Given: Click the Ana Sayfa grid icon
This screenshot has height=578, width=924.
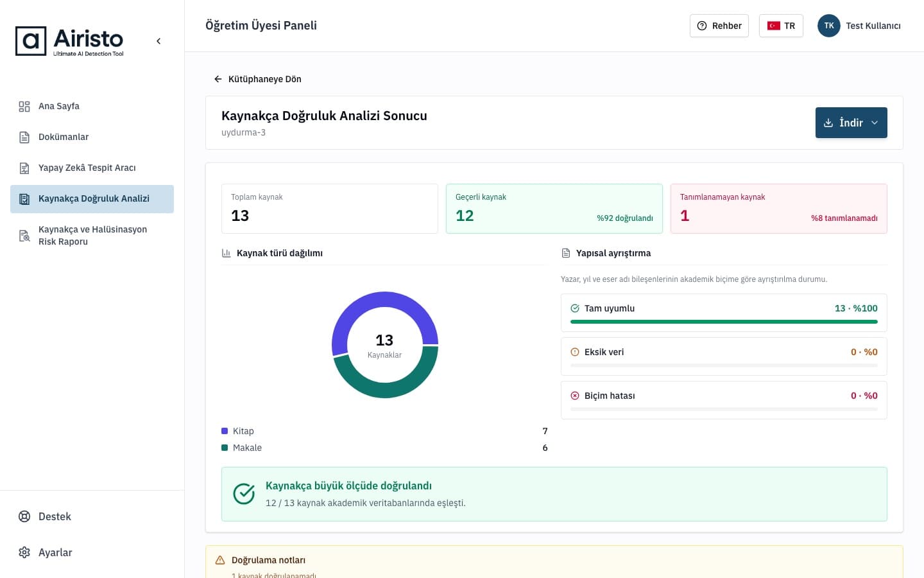Looking at the screenshot, I should (x=24, y=107).
